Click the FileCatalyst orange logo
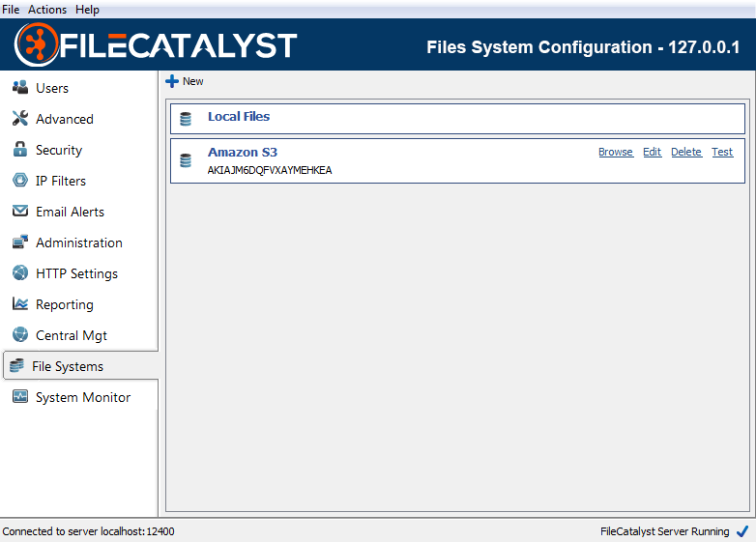Screen dimensions: 756x542 36,44
